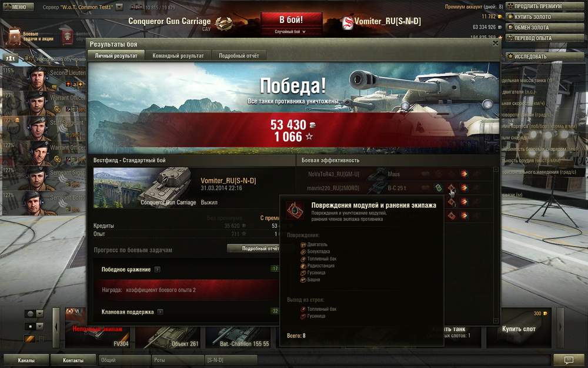
Task: Click the red В бой! button
Action: pyautogui.click(x=292, y=20)
